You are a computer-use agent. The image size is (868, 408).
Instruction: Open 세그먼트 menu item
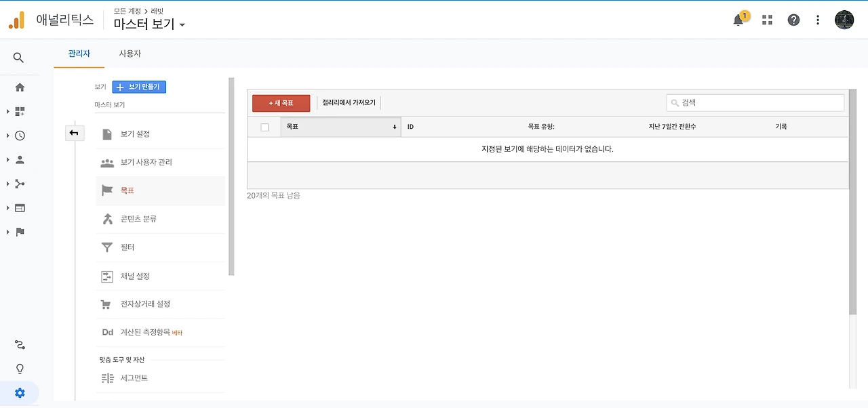click(x=161, y=378)
